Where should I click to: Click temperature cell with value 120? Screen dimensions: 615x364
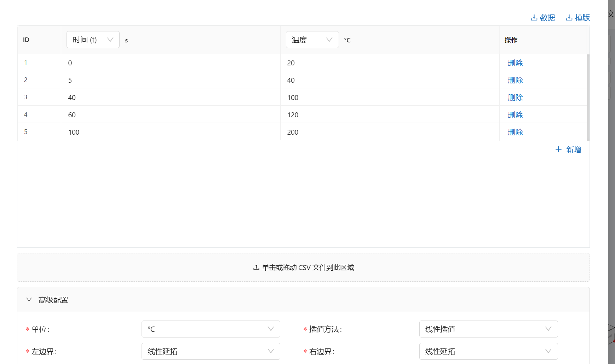pyautogui.click(x=390, y=115)
